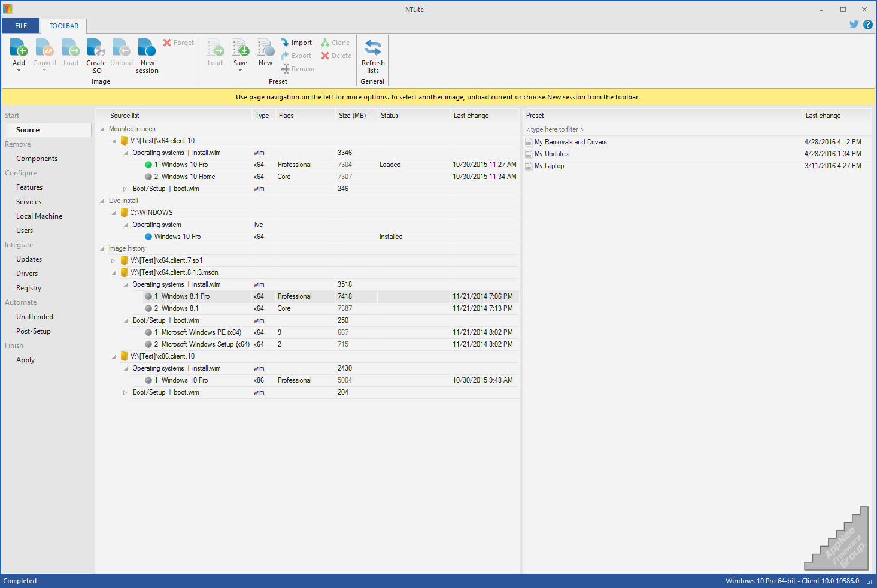Select the My Removals and Drivers preset

coord(697,142)
